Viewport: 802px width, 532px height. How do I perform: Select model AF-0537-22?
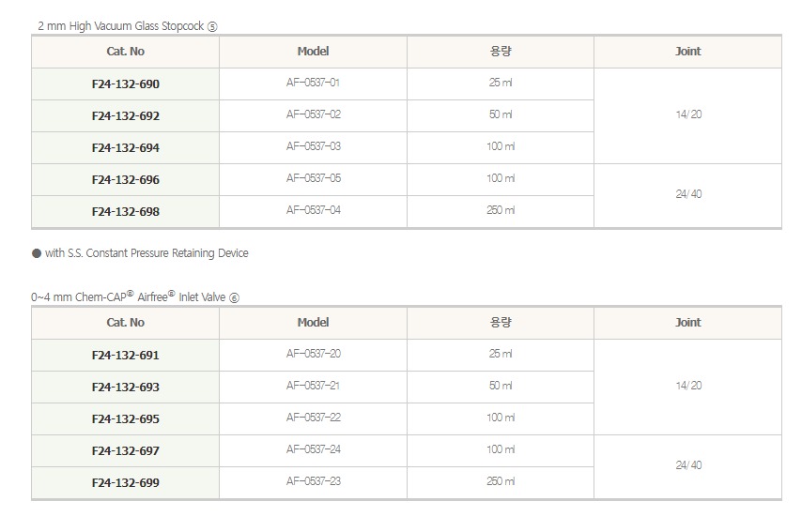click(313, 418)
